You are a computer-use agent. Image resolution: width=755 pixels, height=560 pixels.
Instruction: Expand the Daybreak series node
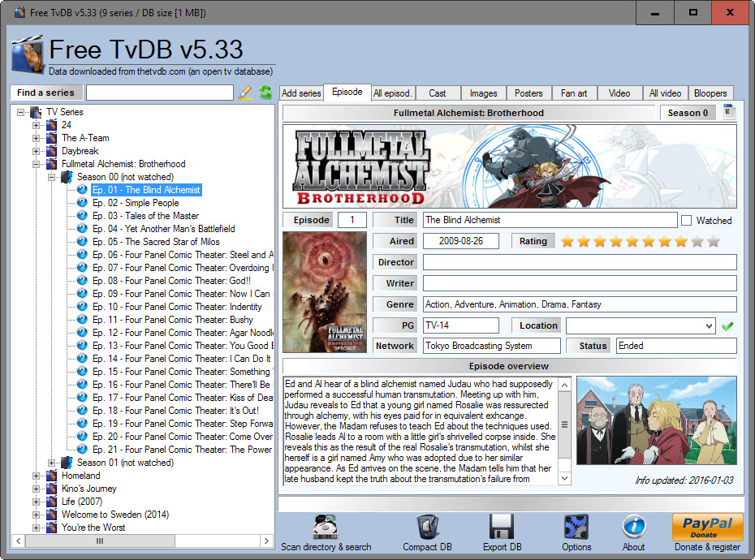(x=36, y=151)
